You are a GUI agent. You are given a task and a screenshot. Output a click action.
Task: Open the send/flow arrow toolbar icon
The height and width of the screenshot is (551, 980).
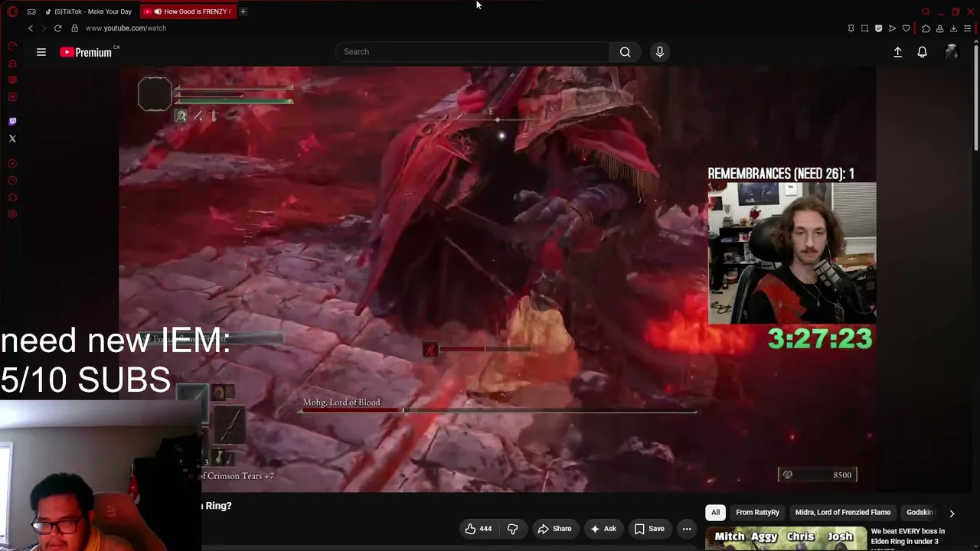tap(892, 28)
